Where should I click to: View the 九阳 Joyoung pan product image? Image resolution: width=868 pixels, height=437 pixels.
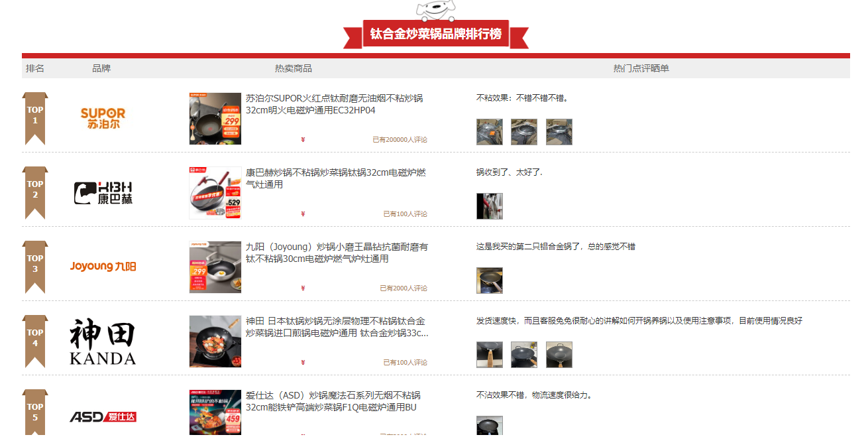(x=215, y=267)
